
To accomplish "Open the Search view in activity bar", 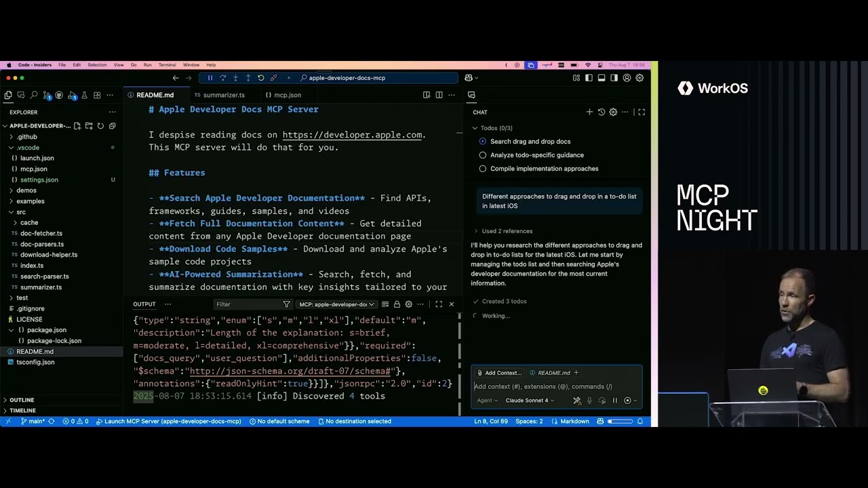I will click(33, 96).
